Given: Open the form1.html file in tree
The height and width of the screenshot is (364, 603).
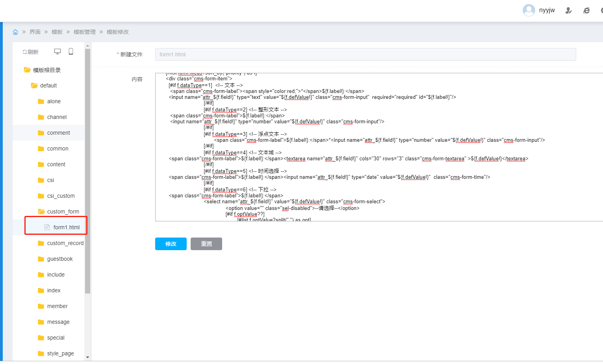Looking at the screenshot, I should click(x=66, y=227).
